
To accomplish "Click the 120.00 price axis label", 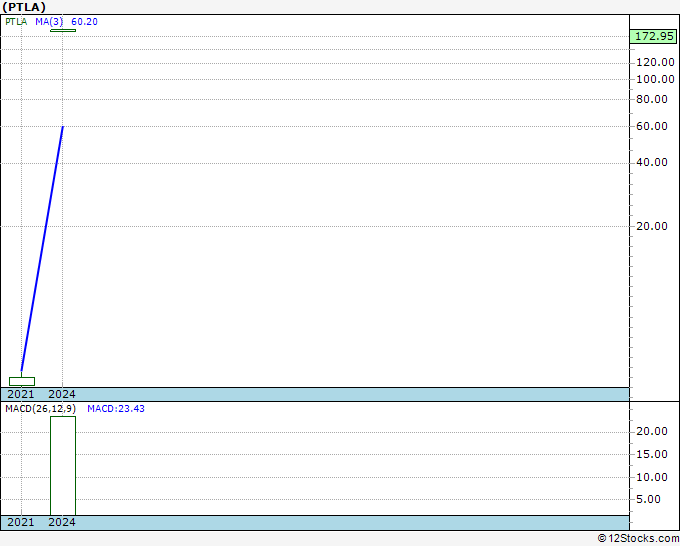I will click(655, 62).
